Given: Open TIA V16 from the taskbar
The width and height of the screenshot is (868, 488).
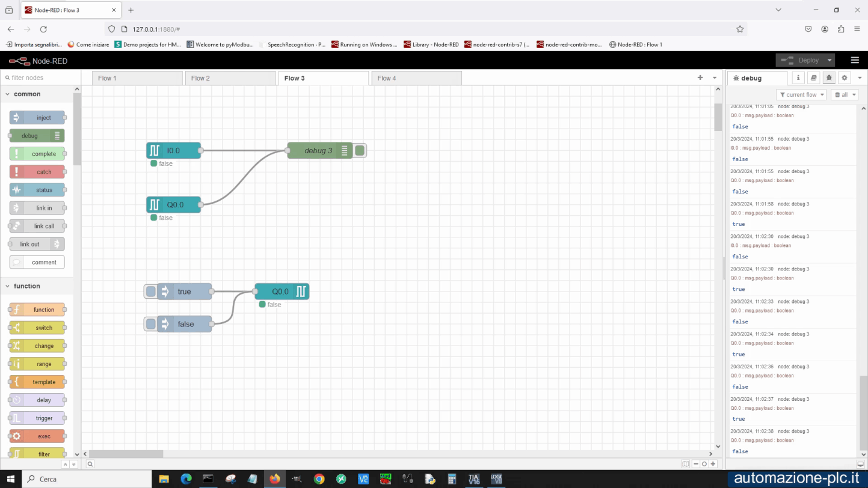Looking at the screenshot, I should pyautogui.click(x=474, y=479).
